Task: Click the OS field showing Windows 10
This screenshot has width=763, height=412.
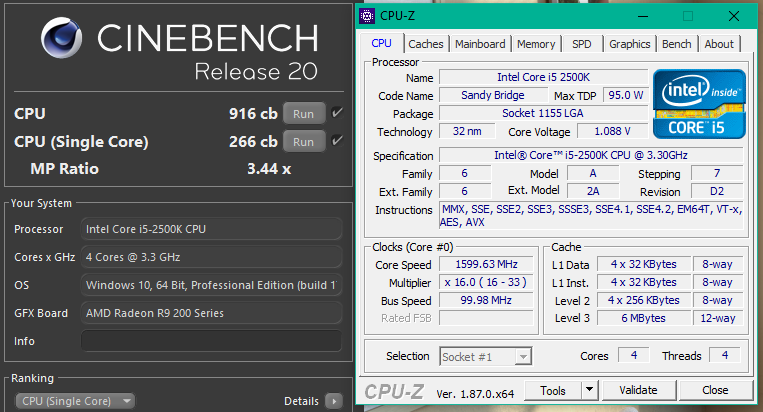Action: click(x=211, y=285)
